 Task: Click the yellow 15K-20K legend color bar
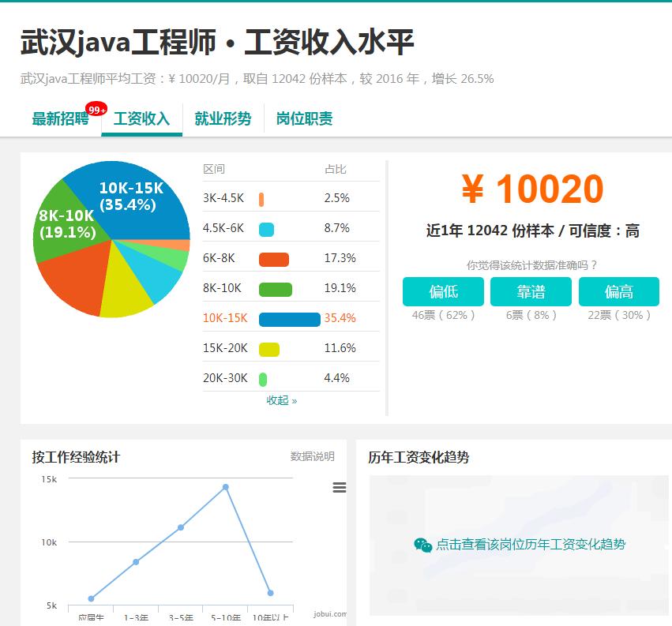point(269,347)
